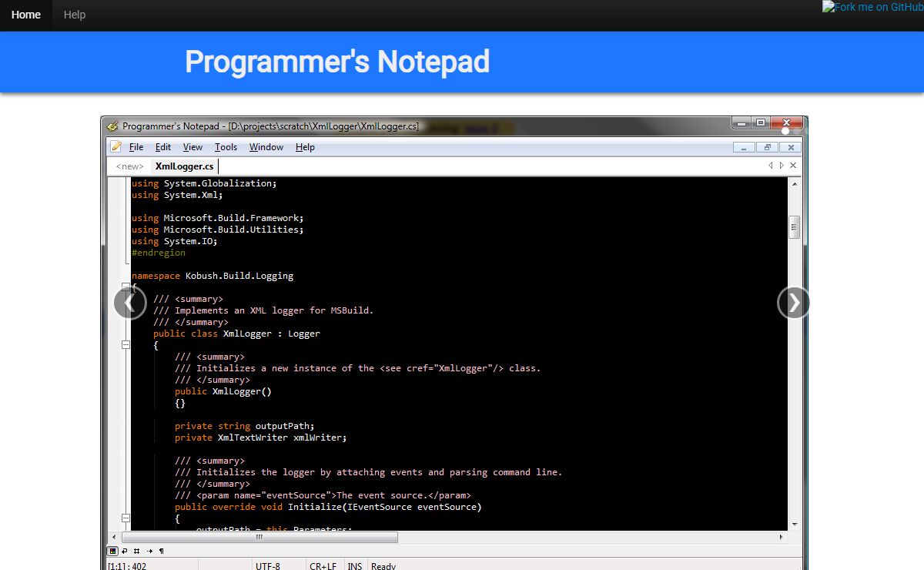Close the active tab with small X
The height and width of the screenshot is (570, 924).
tap(793, 166)
